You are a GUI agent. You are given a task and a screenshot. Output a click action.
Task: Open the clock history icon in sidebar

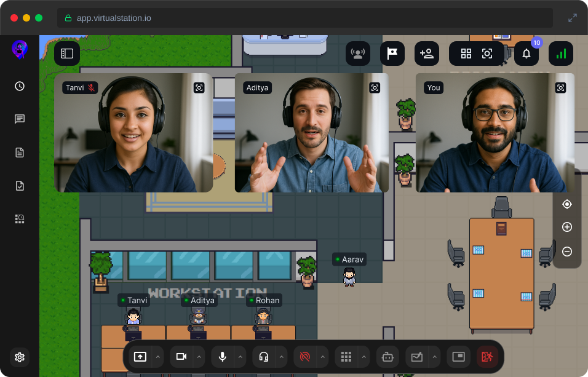(x=20, y=86)
